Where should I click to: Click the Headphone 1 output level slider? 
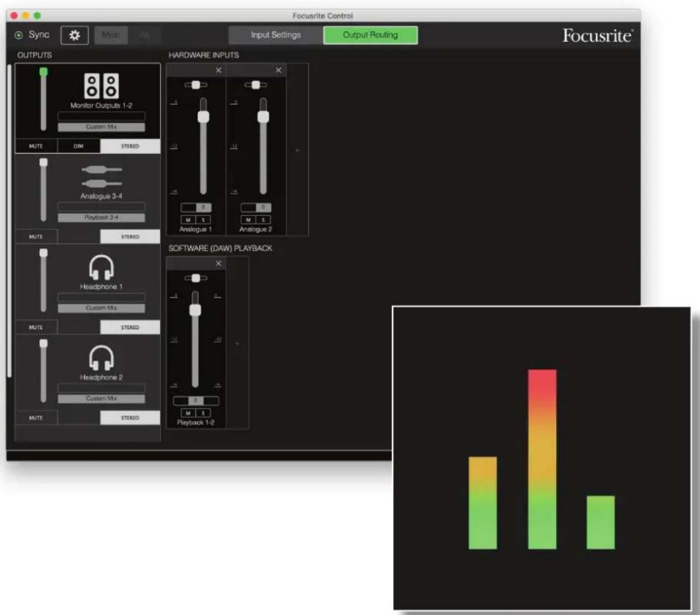pos(43,281)
